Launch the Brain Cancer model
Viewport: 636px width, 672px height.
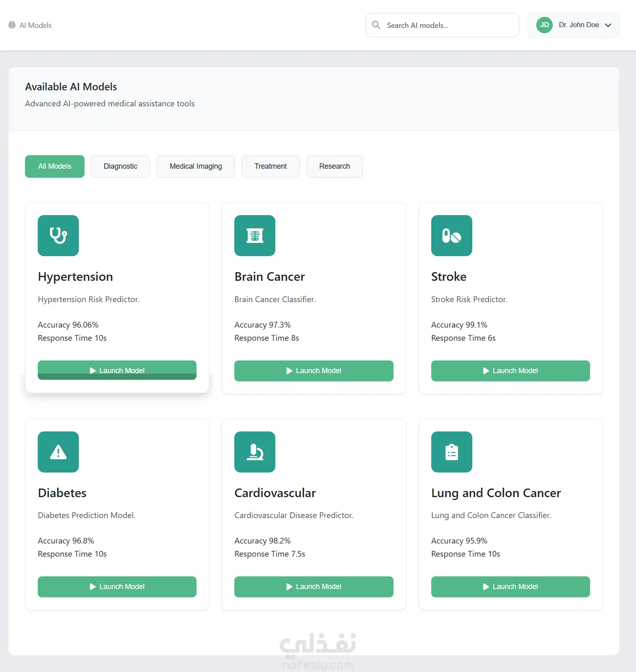(314, 371)
